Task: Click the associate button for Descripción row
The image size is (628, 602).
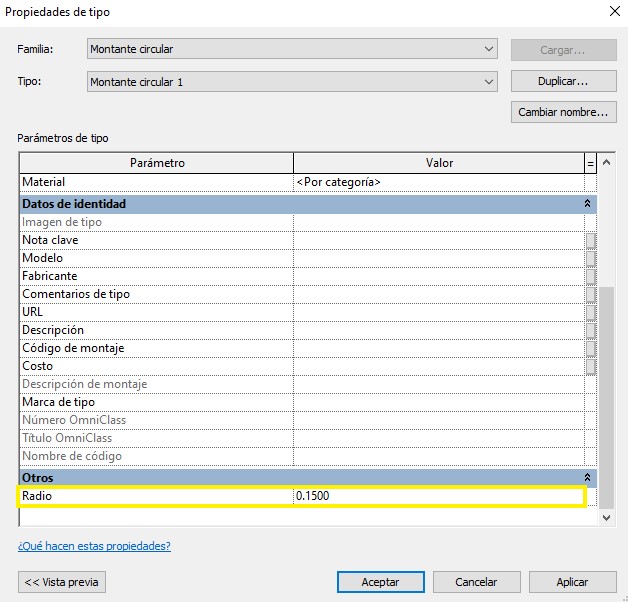Action: click(590, 330)
